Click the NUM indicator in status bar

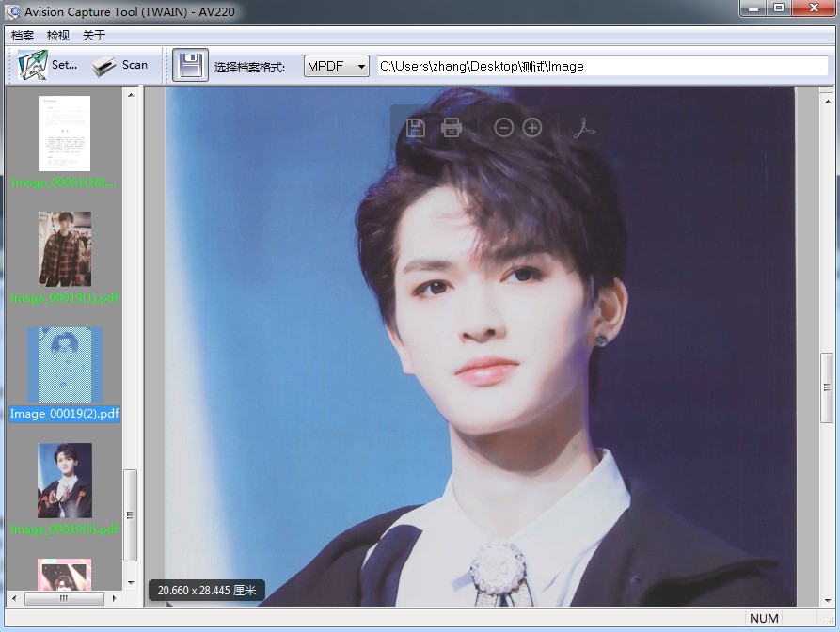764,618
